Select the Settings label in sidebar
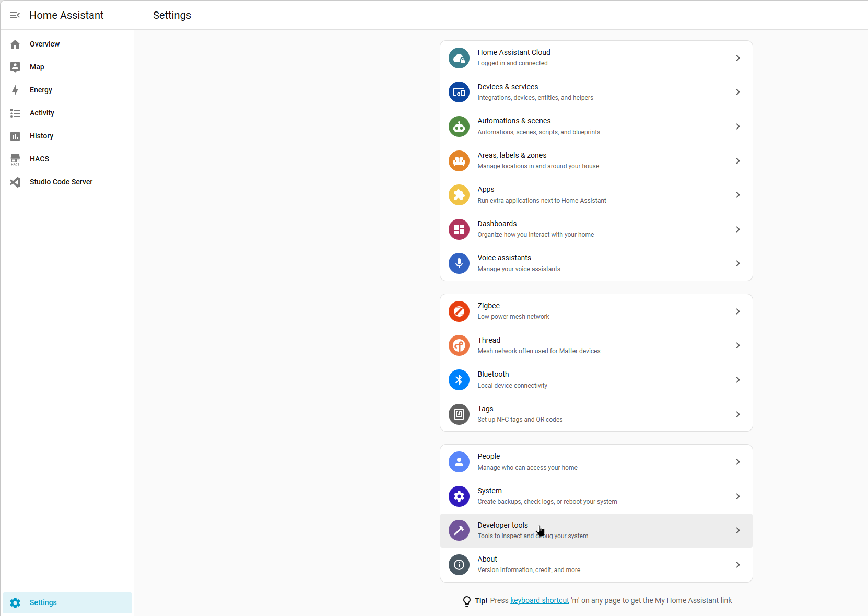Image resolution: width=868 pixels, height=616 pixels. point(43,602)
